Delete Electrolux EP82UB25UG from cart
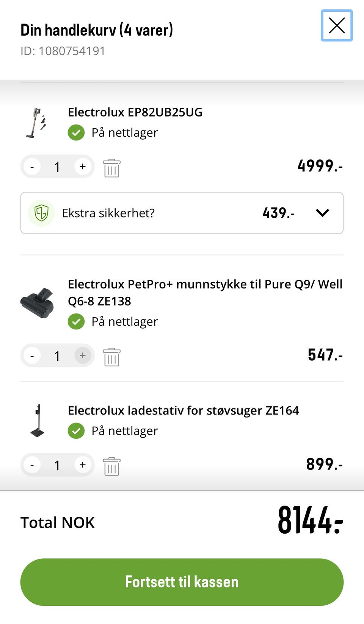This screenshot has width=364, height=624. coord(111,168)
